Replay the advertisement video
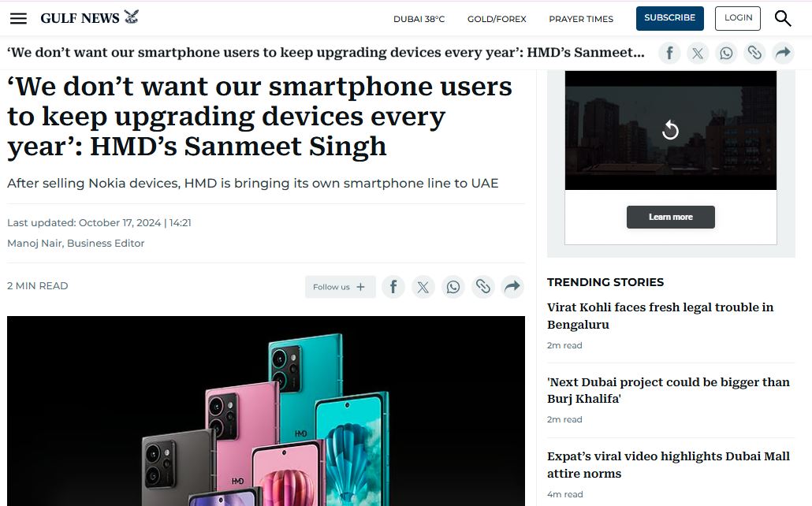The image size is (812, 506). pyautogui.click(x=670, y=130)
